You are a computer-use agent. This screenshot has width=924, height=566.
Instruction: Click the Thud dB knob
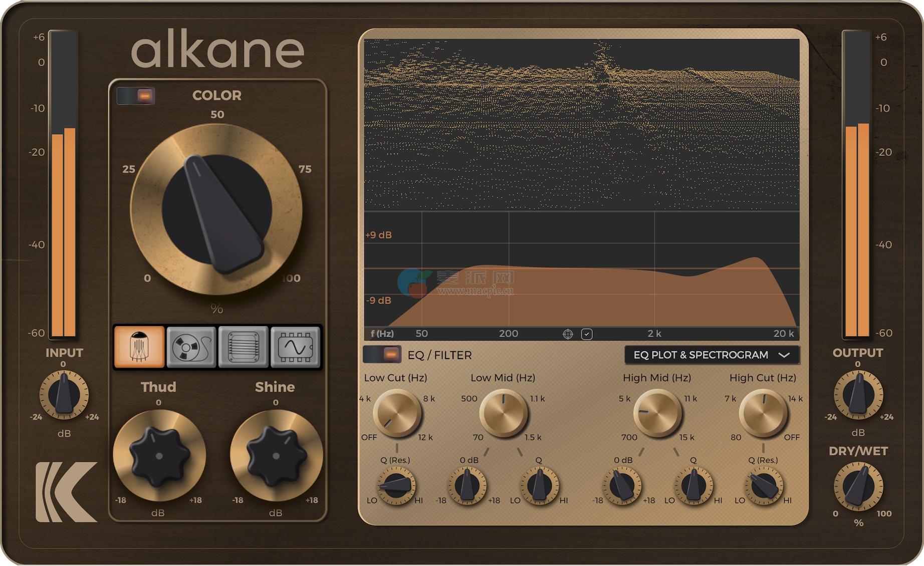[159, 456]
